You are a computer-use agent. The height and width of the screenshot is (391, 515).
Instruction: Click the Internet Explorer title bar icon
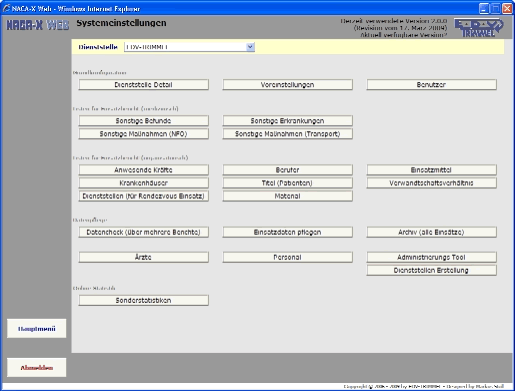pos(6,8)
